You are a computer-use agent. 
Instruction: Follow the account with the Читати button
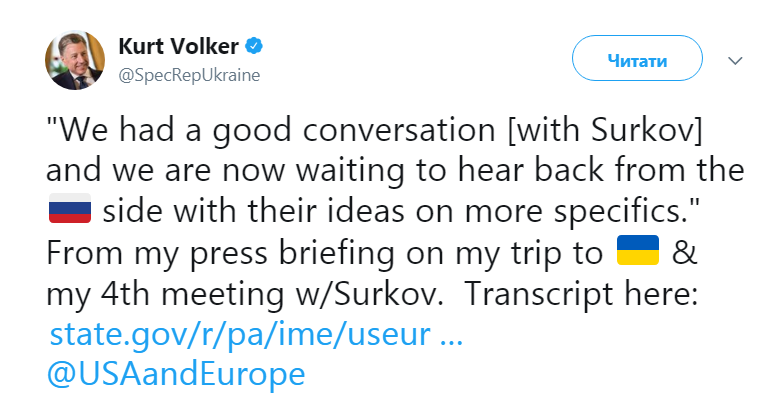637,58
